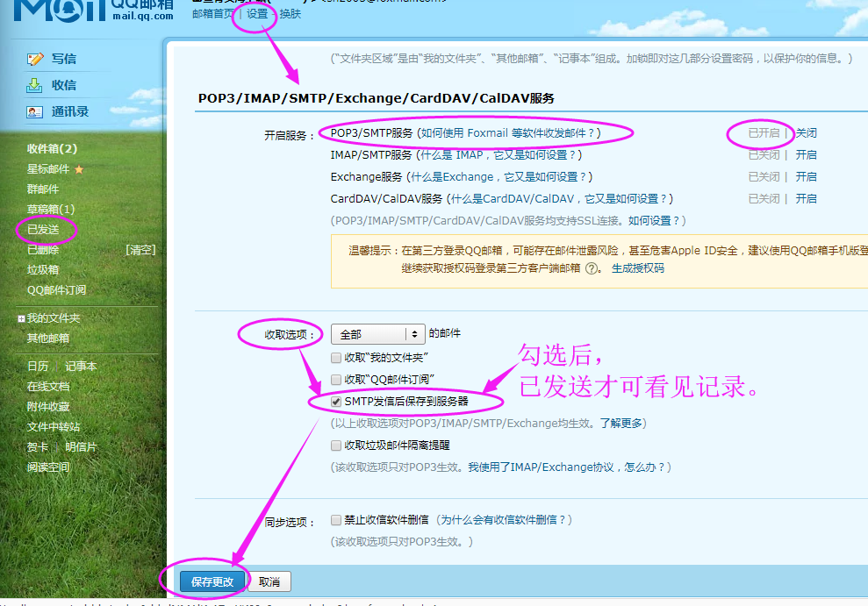Open the 已发送 folder in the sidebar

[43, 230]
